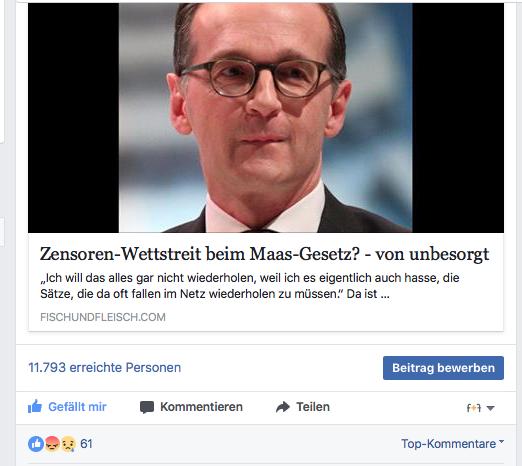This screenshot has height=466, width=522.
Task: Click the FISCHUNDFLEISCH.COM source link
Action: coord(103,317)
